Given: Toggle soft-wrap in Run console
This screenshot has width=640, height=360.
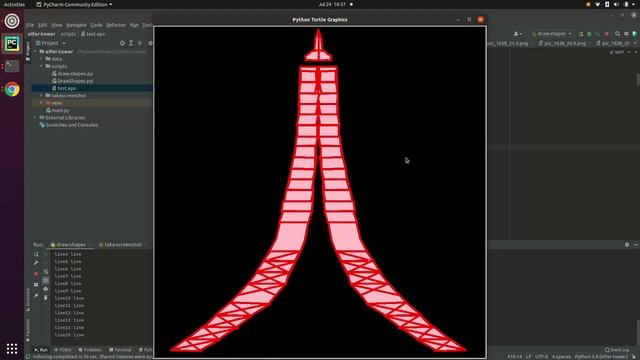Looking at the screenshot, I should (46, 271).
